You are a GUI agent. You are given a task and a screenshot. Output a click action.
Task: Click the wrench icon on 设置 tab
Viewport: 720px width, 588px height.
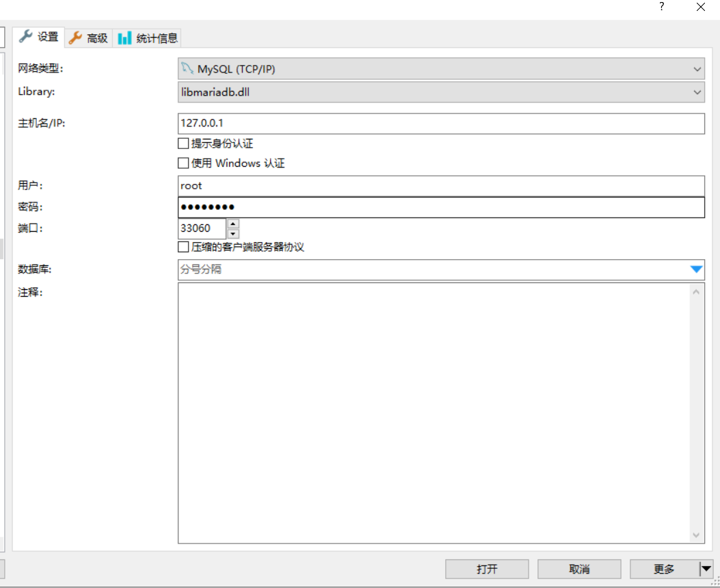coord(27,38)
